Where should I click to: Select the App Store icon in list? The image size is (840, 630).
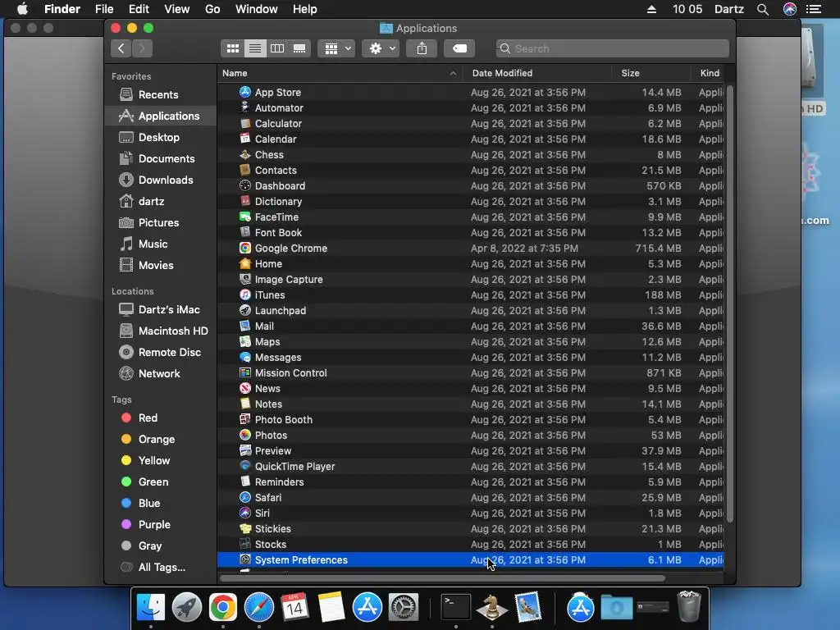coord(244,92)
